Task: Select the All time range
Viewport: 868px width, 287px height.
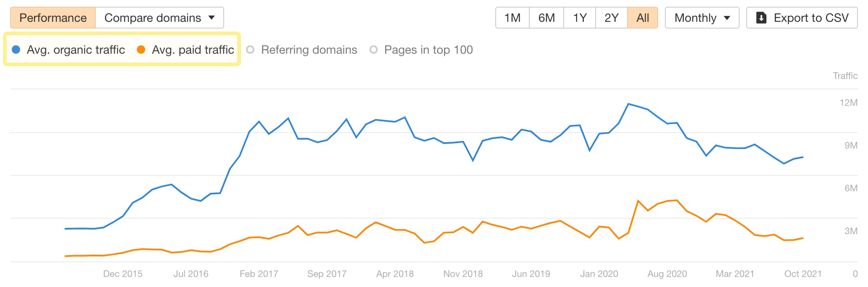Action: [x=643, y=18]
